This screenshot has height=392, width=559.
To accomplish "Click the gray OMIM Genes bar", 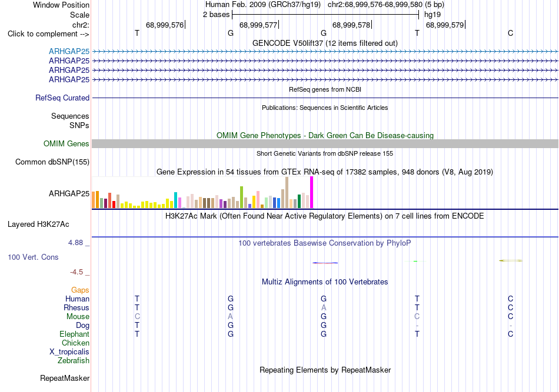I will pyautogui.click(x=325, y=143).
